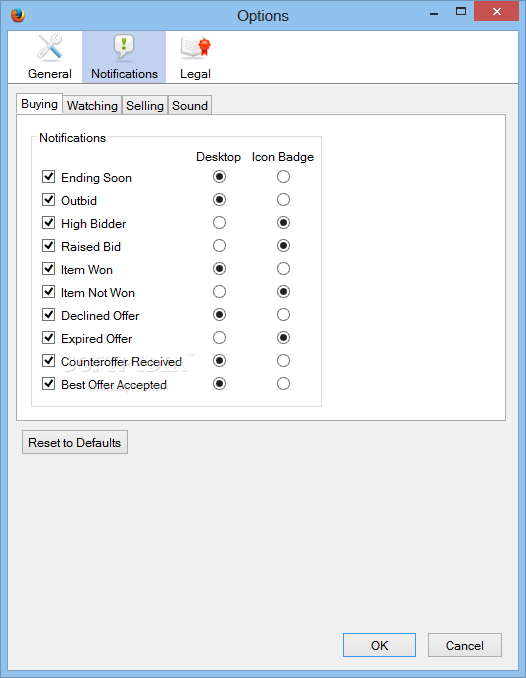Viewport: 526px width, 678px height.
Task: Select Icon Badge radio for Raised Bid
Action: pos(283,246)
